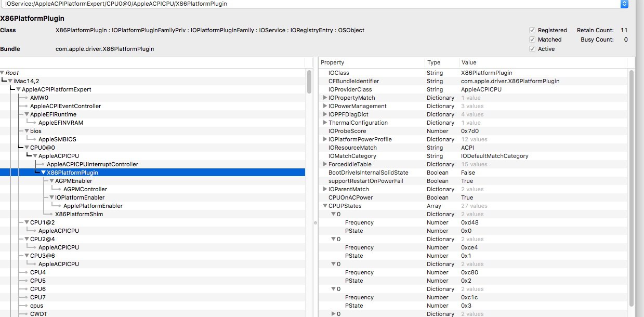The width and height of the screenshot is (644, 317).
Task: Expand the ThermalConfiguration dictionary triangle
Action: click(325, 123)
